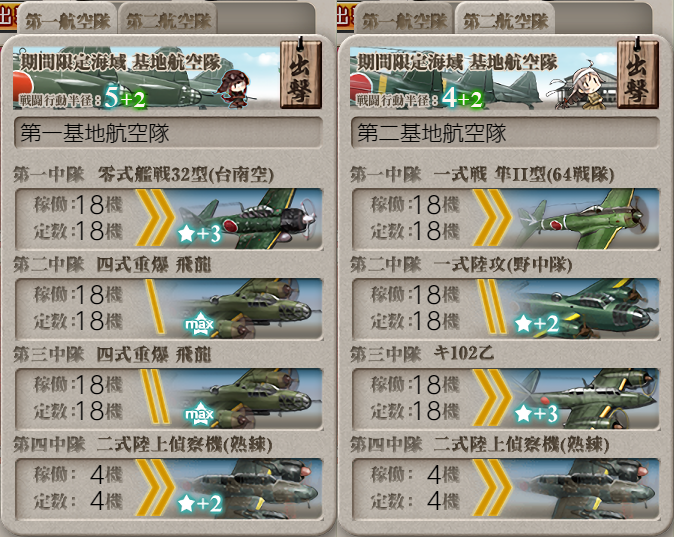Click the star +3 badge on Zero Fighter

pyautogui.click(x=199, y=234)
